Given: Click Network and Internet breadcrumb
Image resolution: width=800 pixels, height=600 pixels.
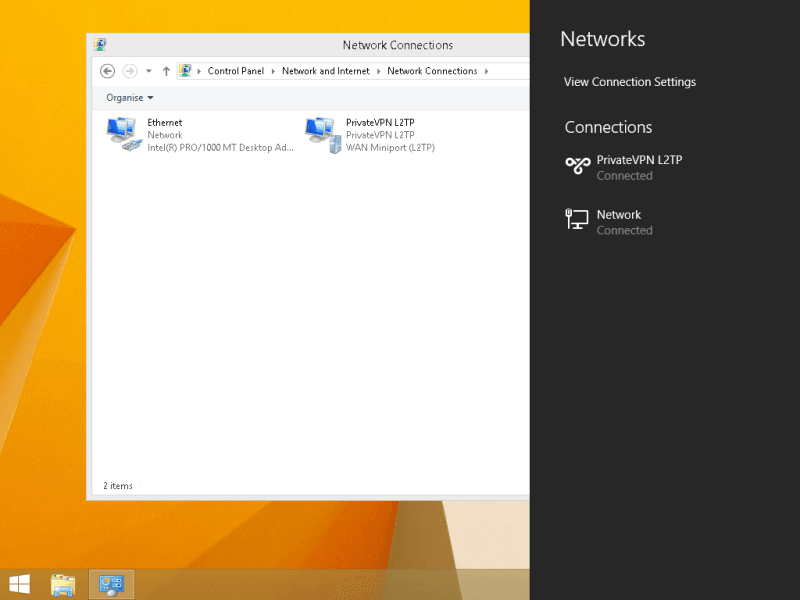Looking at the screenshot, I should (x=325, y=71).
